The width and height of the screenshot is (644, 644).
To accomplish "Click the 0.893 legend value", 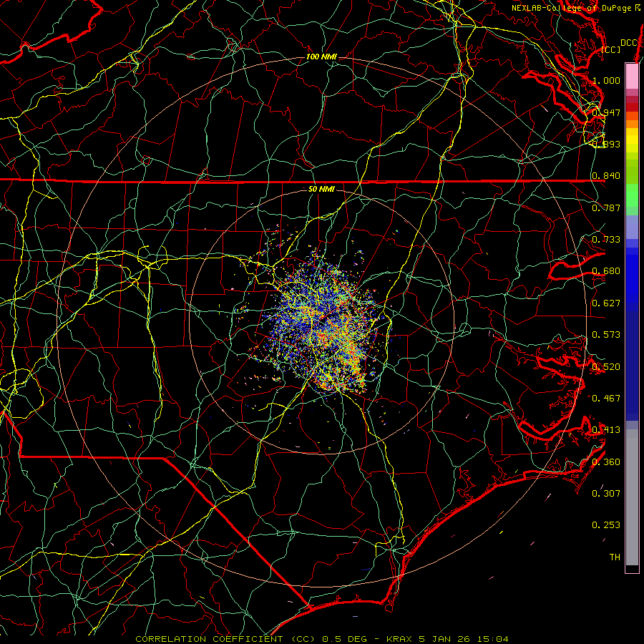I will (606, 144).
